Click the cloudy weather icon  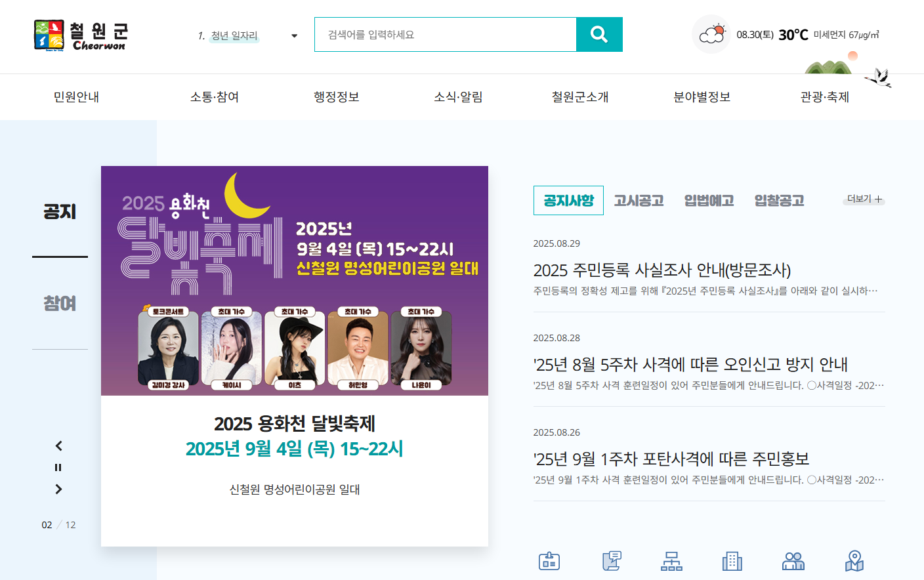711,34
